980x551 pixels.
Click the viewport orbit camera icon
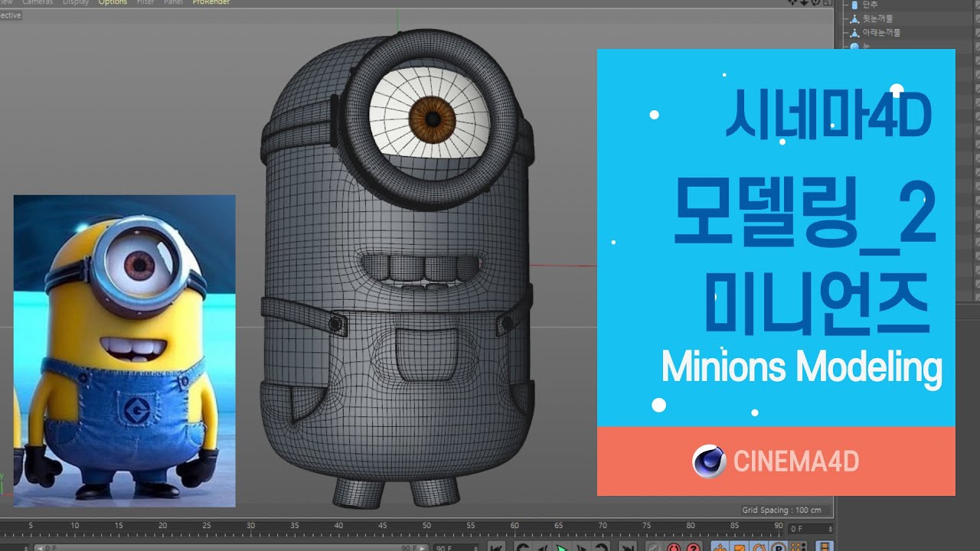point(815,2)
